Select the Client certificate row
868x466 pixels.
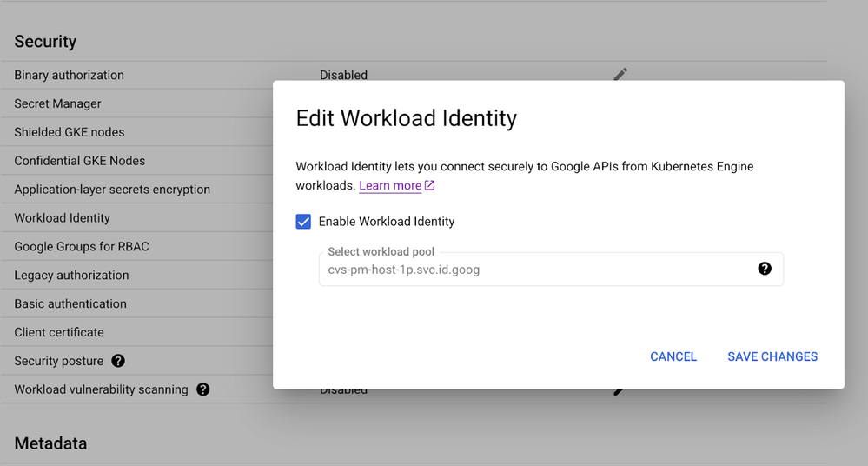click(59, 333)
